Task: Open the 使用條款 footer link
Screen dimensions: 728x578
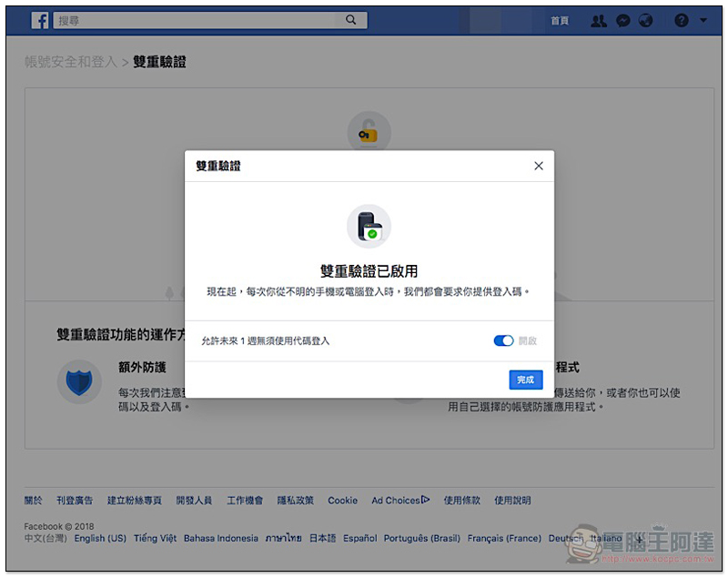Action: [462, 501]
